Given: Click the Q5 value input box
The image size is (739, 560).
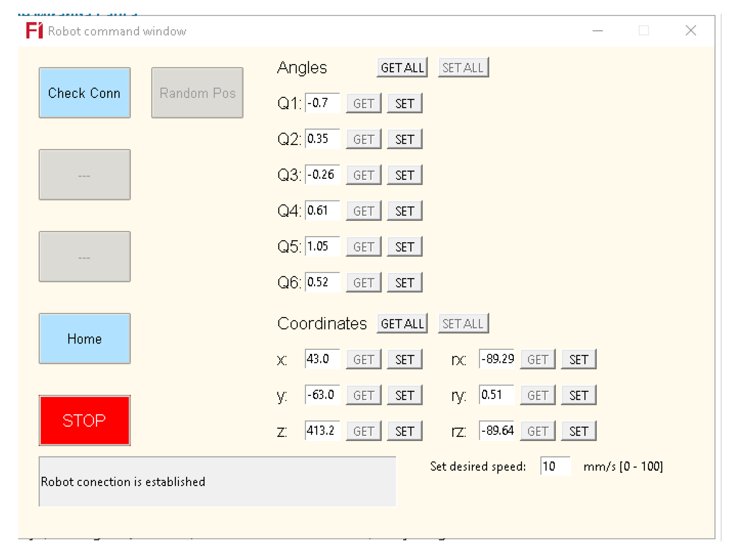Looking at the screenshot, I should 322,247.
